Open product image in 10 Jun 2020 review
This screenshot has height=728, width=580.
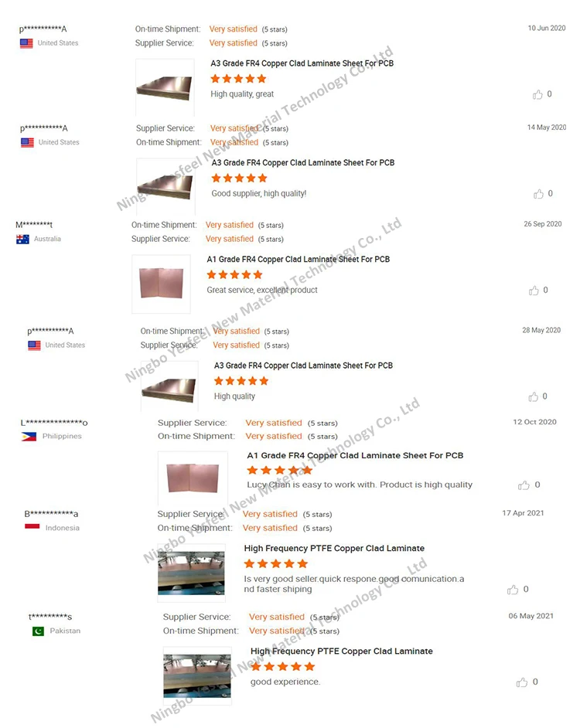(x=165, y=87)
